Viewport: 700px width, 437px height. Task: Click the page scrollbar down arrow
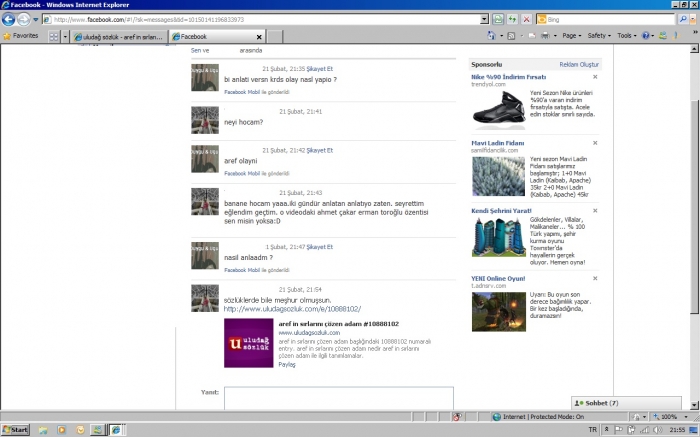(694, 405)
